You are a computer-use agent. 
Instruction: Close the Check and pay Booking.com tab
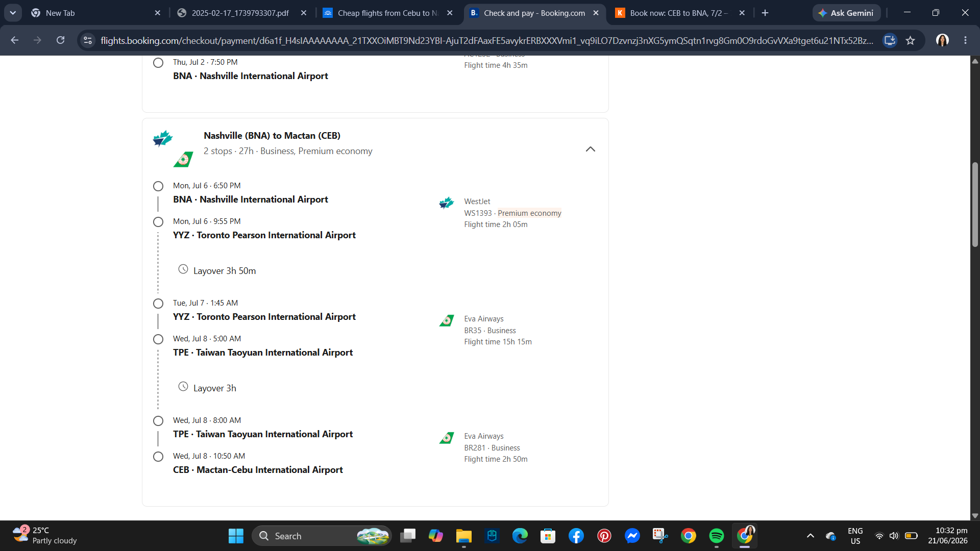tap(596, 13)
